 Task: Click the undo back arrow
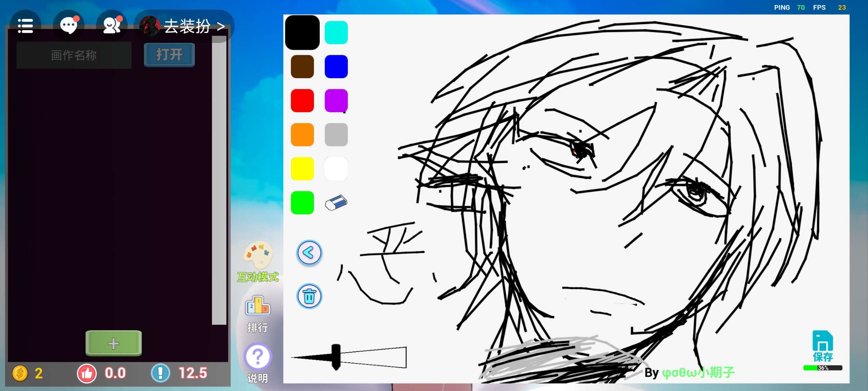click(309, 253)
